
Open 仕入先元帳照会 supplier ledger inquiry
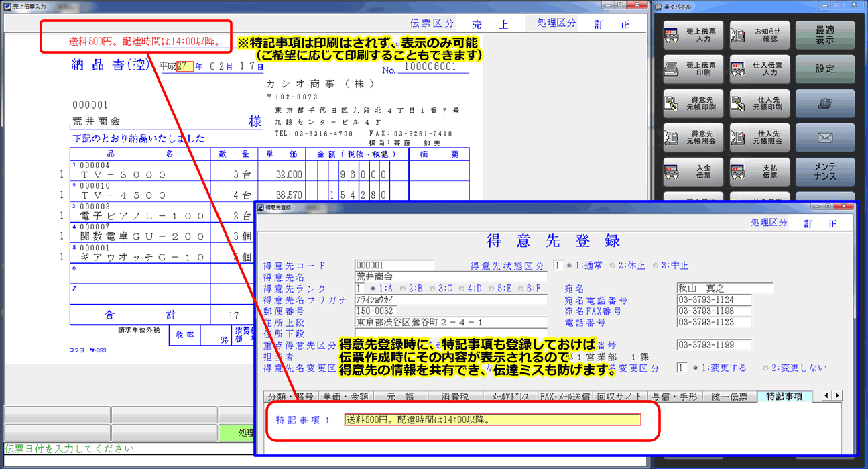coord(761,137)
